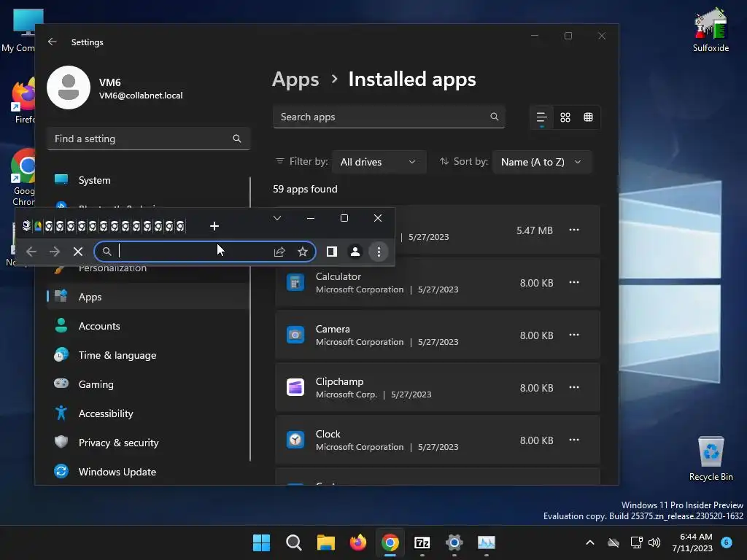Open Sort by Name (A to Z) dropdown
Image resolution: width=747 pixels, height=560 pixels.
(542, 162)
